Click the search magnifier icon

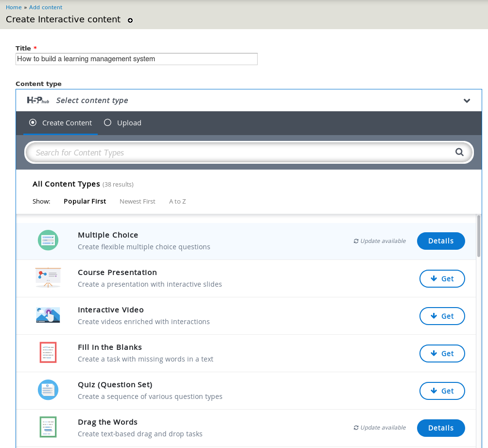(459, 152)
